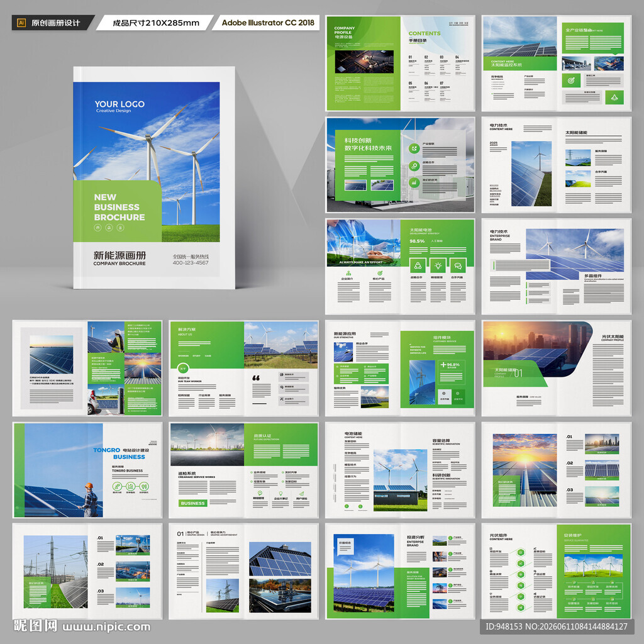
Task: Click first circular icon under TONGRO BUSINESS
Action: pos(117,486)
